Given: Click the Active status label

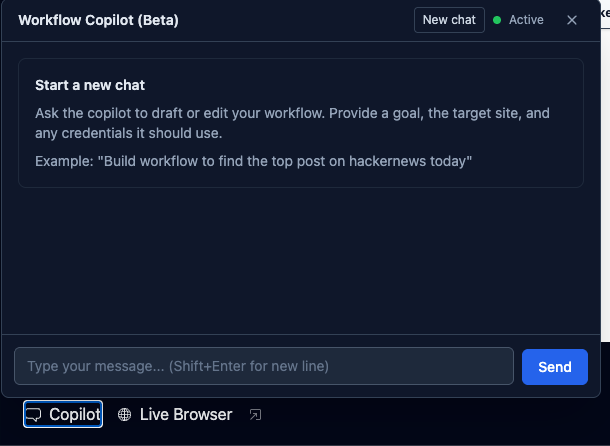Looking at the screenshot, I should point(526,20).
